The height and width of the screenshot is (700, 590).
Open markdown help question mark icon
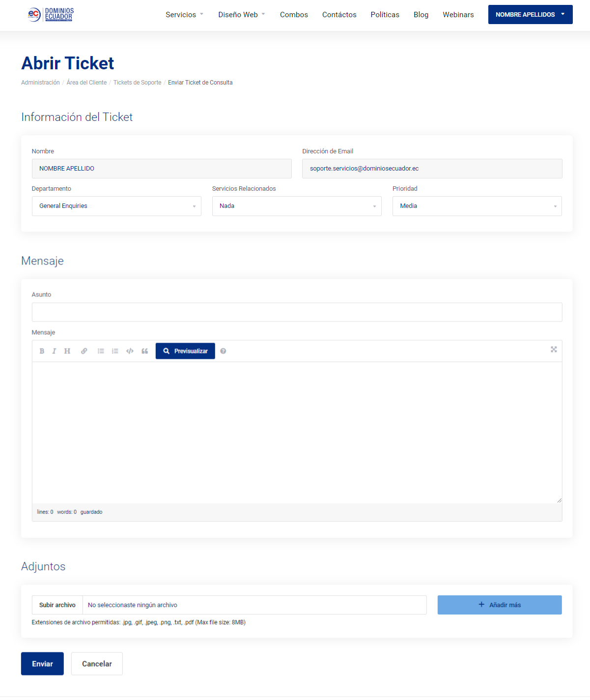(223, 351)
